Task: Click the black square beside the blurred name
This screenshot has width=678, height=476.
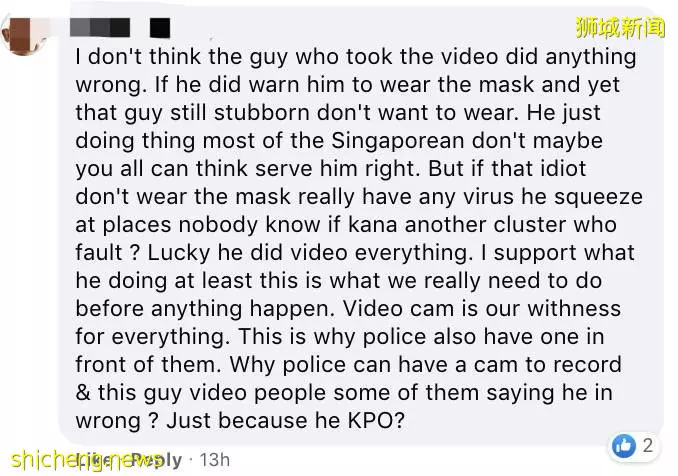Action: [x=160, y=28]
